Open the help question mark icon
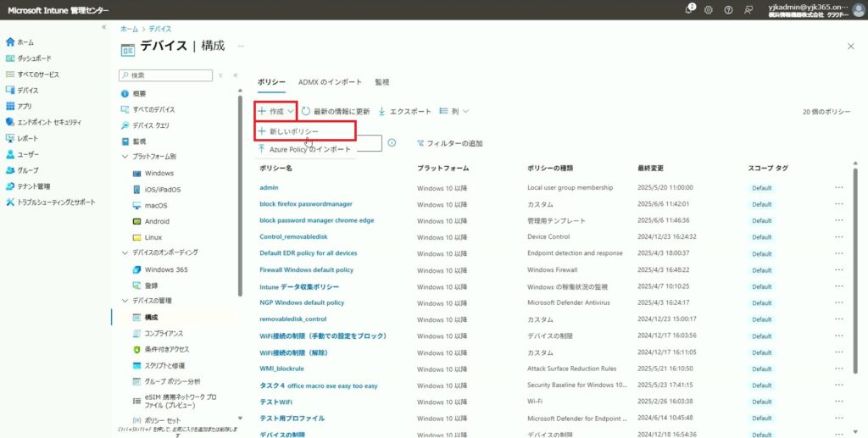Screen dimensions: 868x438 pos(728,10)
